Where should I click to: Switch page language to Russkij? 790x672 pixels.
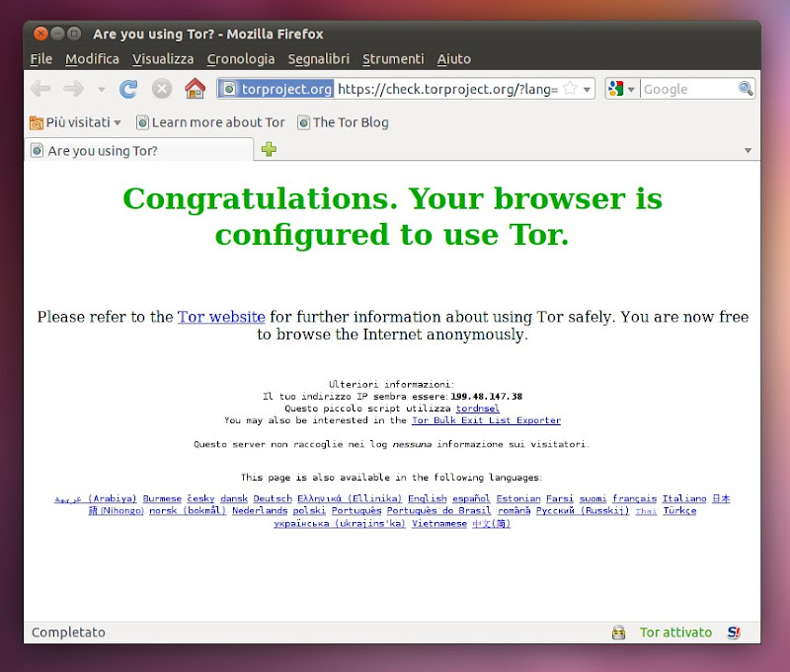point(583,511)
